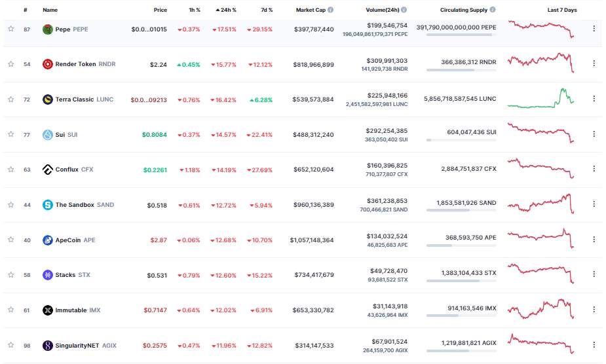Click ApeCoin circulating supply progress bar
Viewport: 606px width, 364px height.
click(x=461, y=246)
